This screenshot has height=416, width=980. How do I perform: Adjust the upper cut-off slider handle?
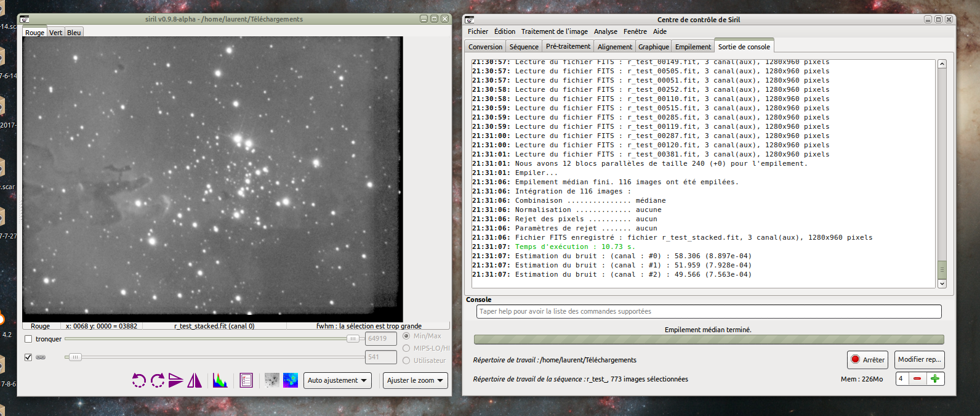pos(353,338)
